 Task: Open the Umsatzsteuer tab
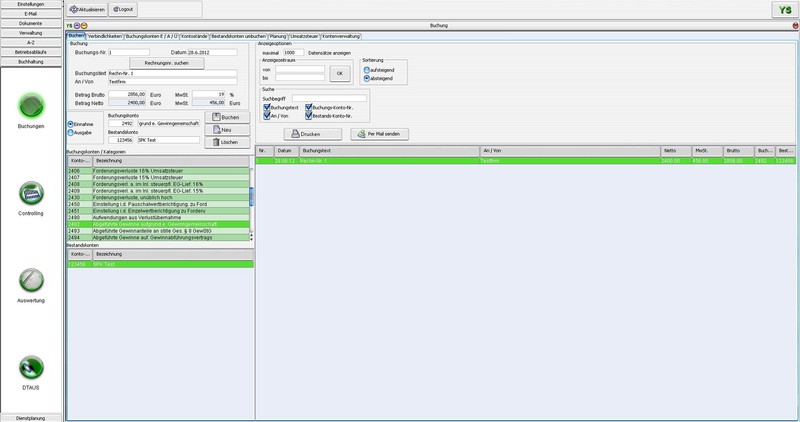(x=305, y=36)
